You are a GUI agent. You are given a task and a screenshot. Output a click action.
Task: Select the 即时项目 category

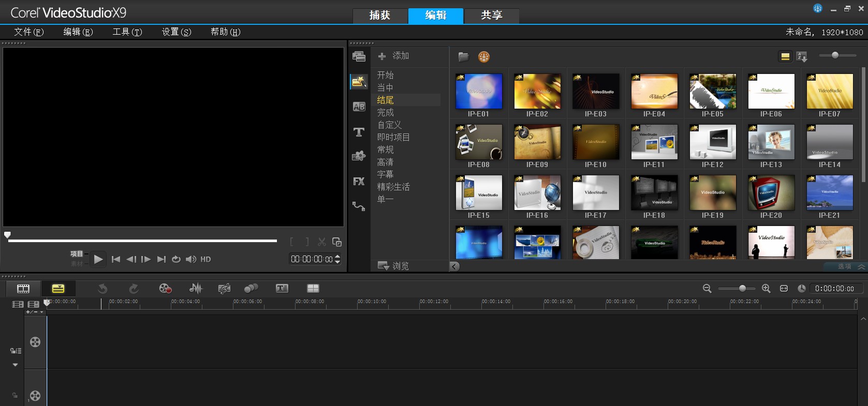click(x=393, y=137)
